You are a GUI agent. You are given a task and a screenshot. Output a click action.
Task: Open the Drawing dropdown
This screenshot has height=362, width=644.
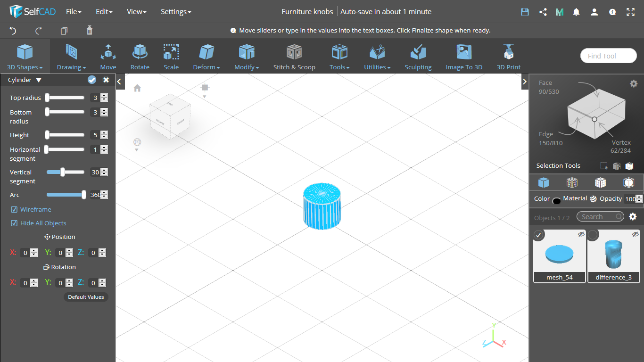click(72, 57)
